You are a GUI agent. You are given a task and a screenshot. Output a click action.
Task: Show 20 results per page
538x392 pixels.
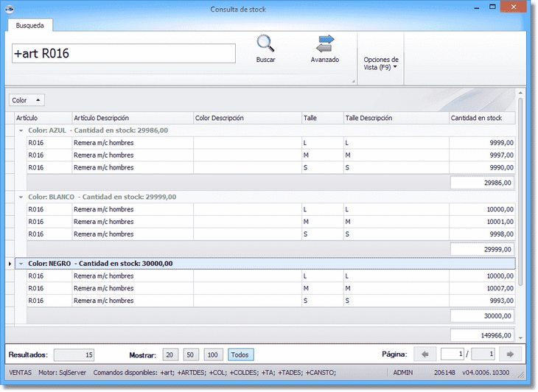170,355
